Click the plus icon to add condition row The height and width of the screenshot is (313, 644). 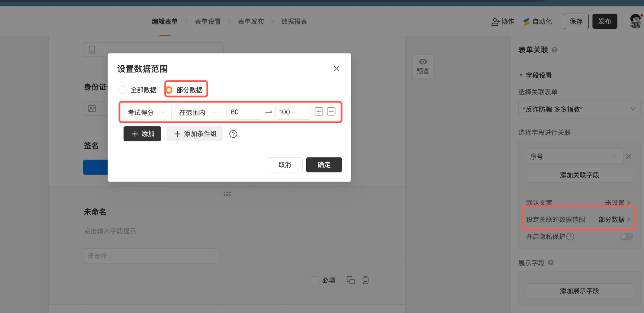pos(319,112)
